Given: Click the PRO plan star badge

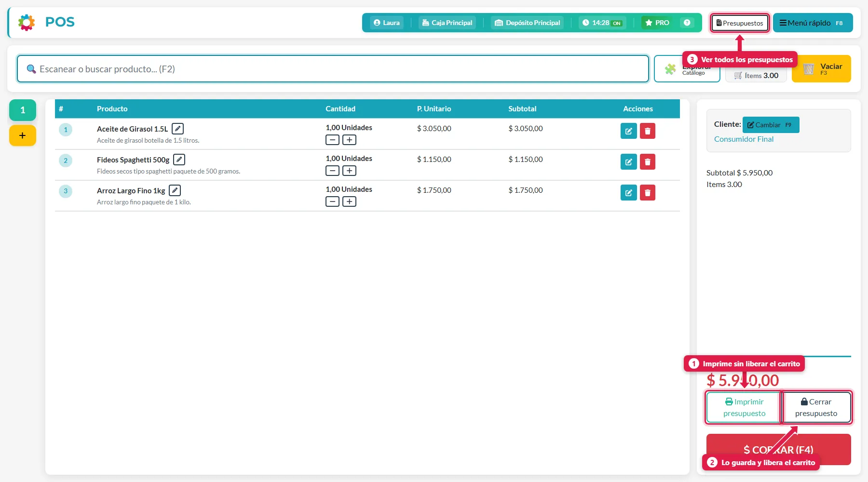Looking at the screenshot, I should point(657,23).
